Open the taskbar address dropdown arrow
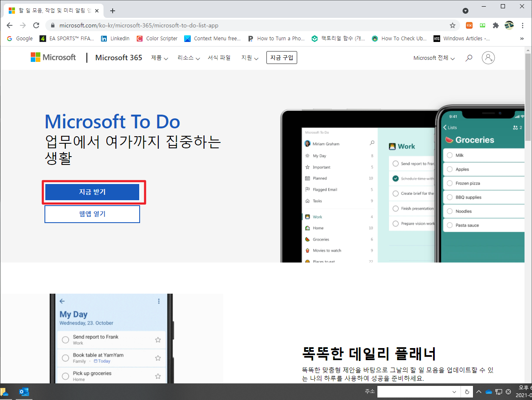This screenshot has height=400, width=532. click(x=454, y=392)
